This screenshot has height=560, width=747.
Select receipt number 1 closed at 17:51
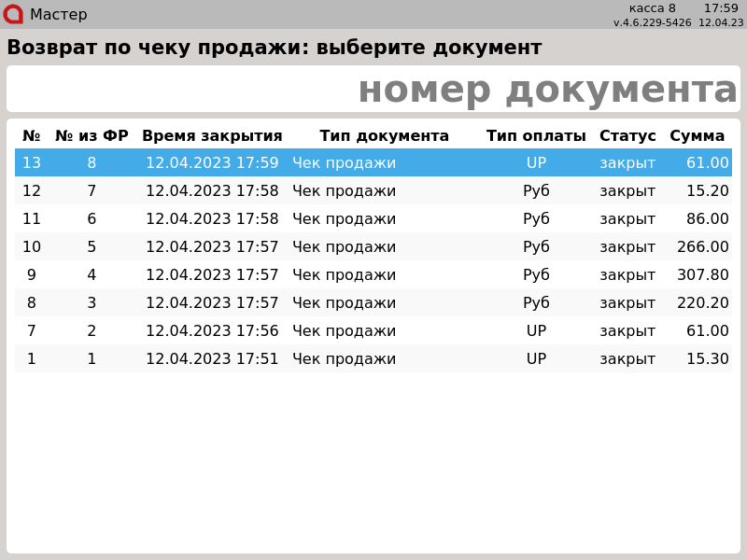(373, 359)
